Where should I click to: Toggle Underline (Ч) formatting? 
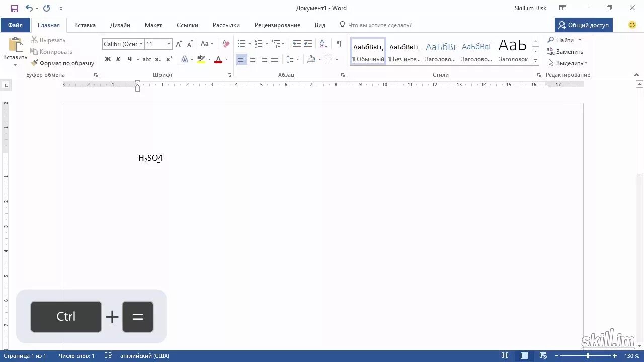click(129, 59)
